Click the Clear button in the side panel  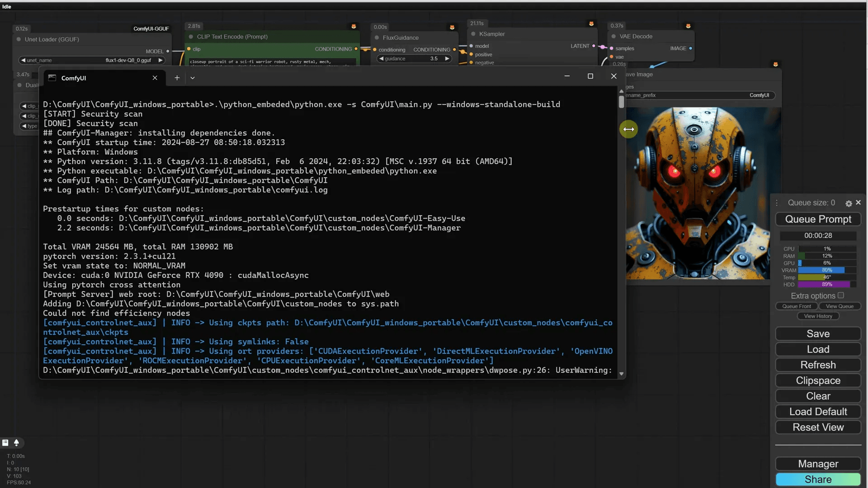point(818,396)
